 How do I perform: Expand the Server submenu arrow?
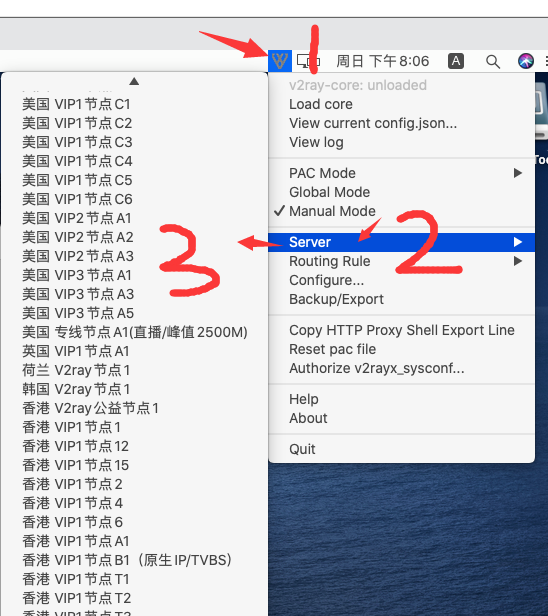tap(518, 242)
